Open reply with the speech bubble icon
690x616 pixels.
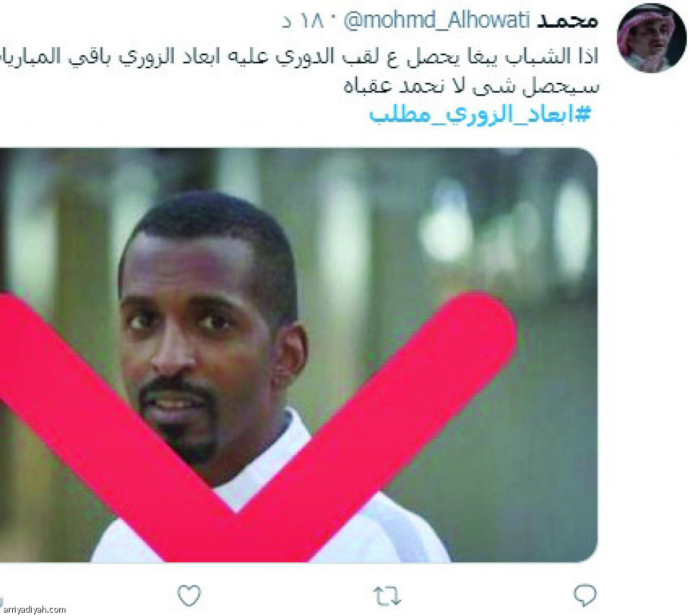click(585, 596)
